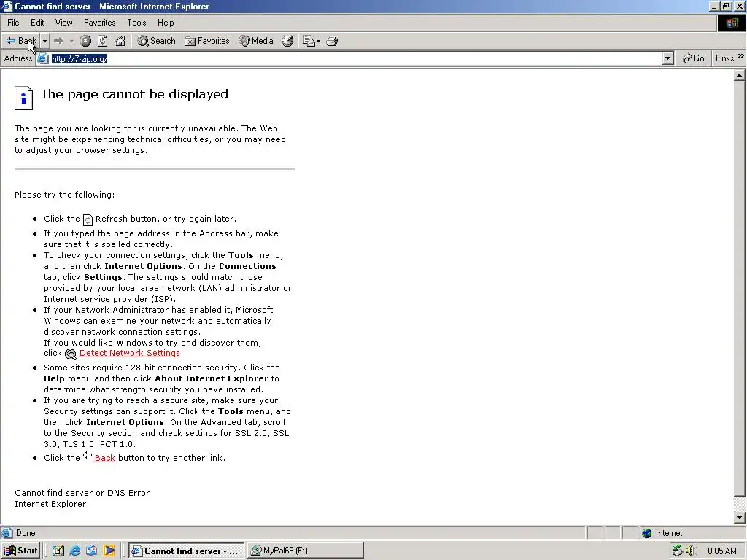Image resolution: width=747 pixels, height=560 pixels.
Task: Open the Edit menu
Action: point(37,23)
